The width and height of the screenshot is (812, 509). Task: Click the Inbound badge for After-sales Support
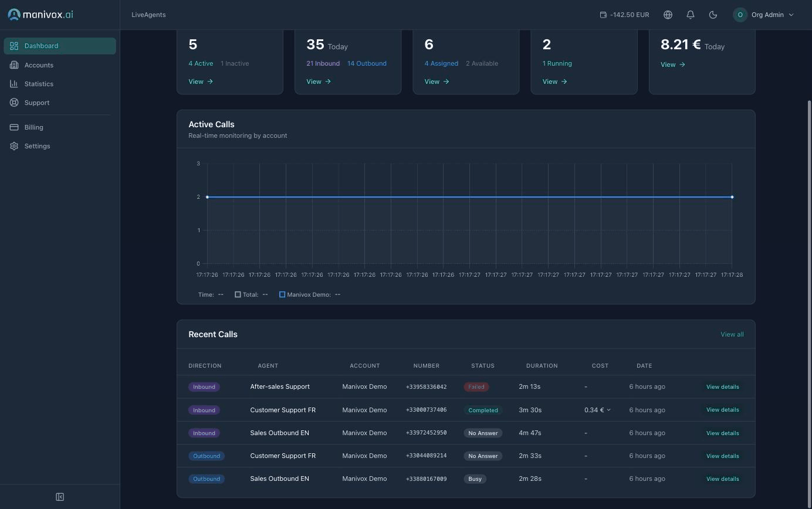pyautogui.click(x=204, y=387)
